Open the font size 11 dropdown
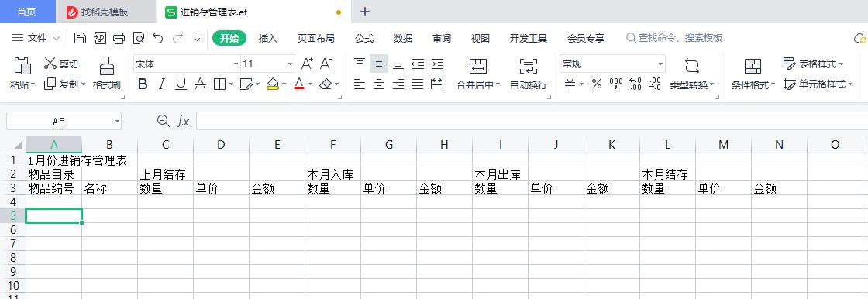 (x=290, y=64)
